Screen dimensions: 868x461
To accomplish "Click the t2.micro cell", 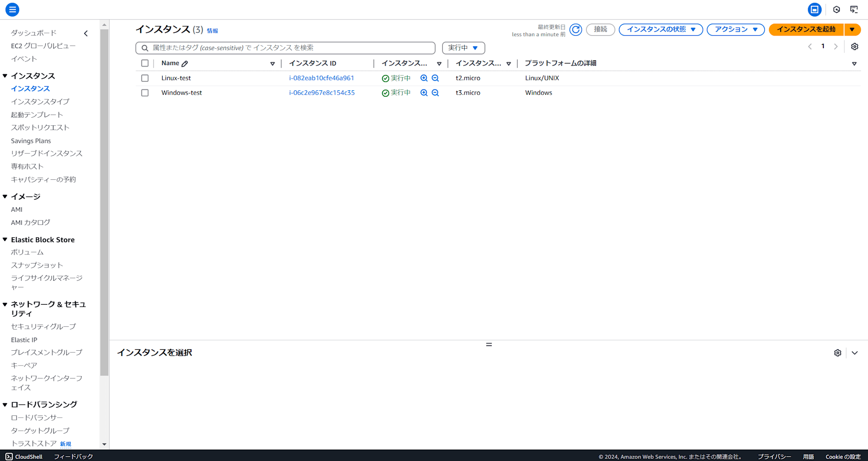I will (468, 78).
